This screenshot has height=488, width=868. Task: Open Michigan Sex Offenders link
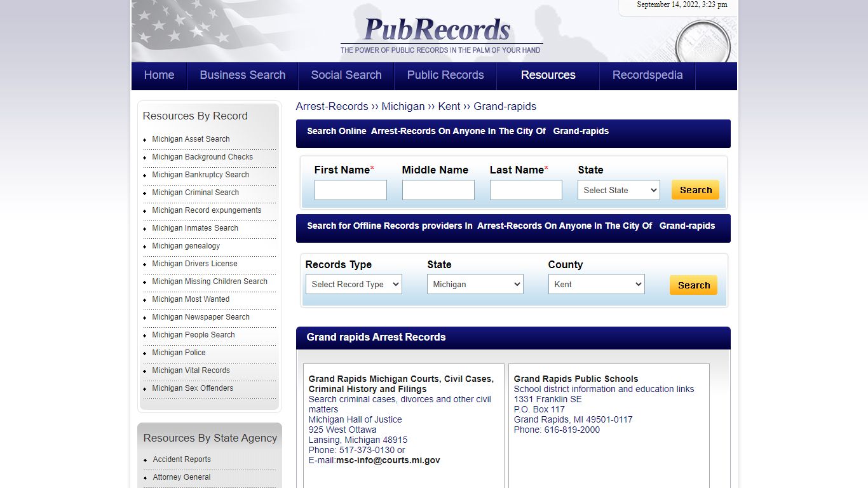click(193, 388)
